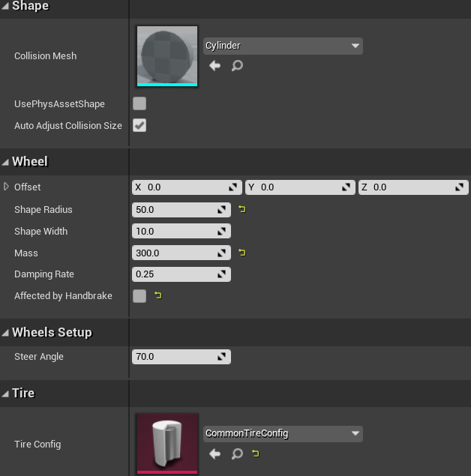Tick the Affected by Handbrake checkbox
Screen dimensions: 471x476
(x=139, y=296)
